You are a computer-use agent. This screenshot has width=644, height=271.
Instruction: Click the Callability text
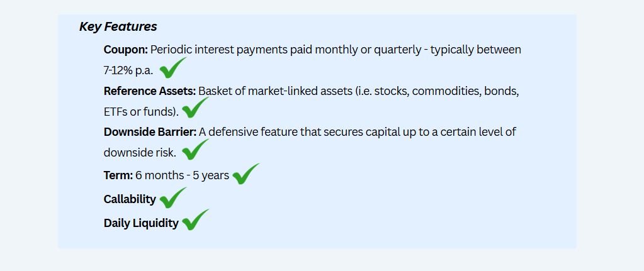click(130, 200)
